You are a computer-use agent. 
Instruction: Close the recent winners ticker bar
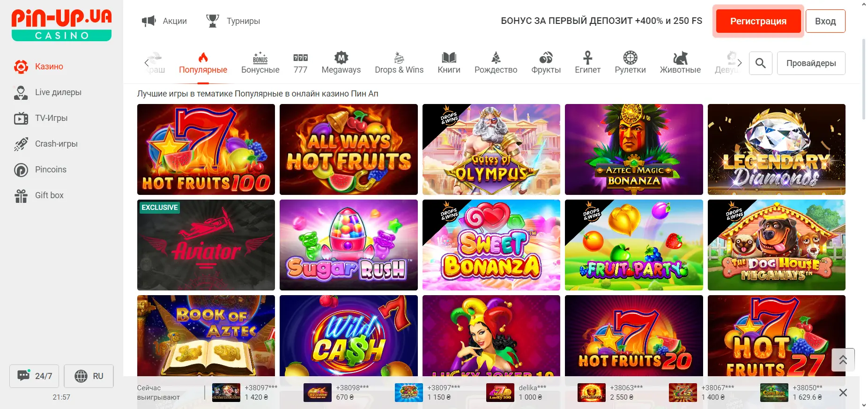[843, 393]
